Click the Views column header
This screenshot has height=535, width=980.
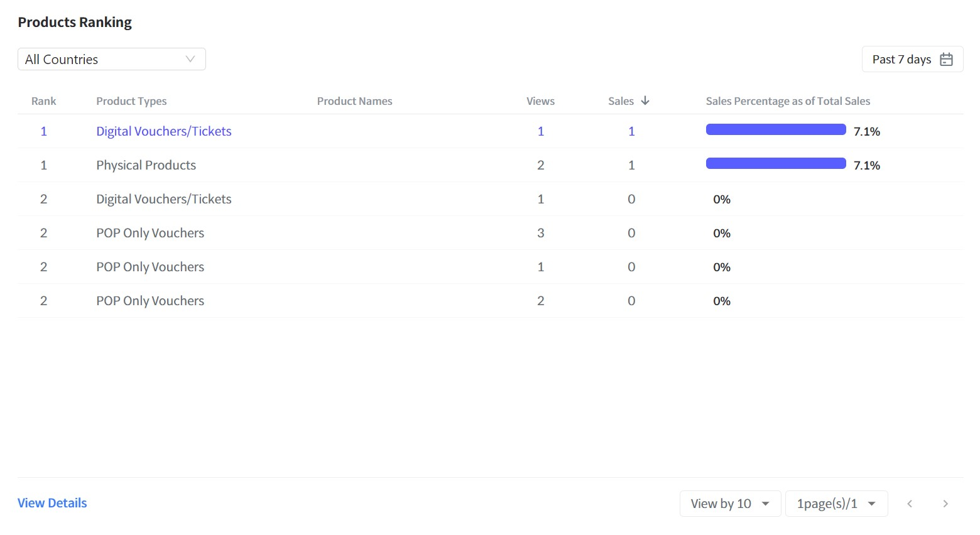coord(540,101)
